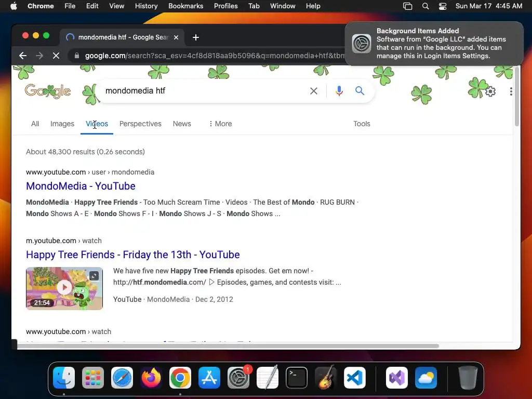
Task: Open the Profiles menu
Action: tap(225, 6)
